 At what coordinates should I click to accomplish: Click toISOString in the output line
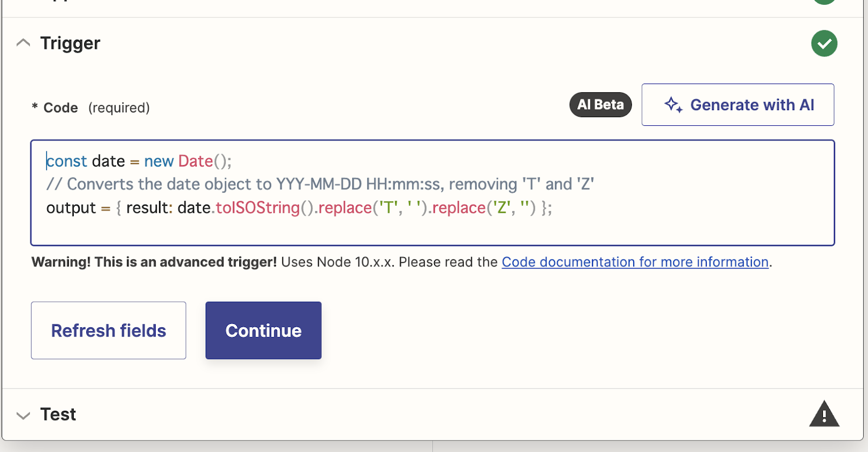[258, 208]
